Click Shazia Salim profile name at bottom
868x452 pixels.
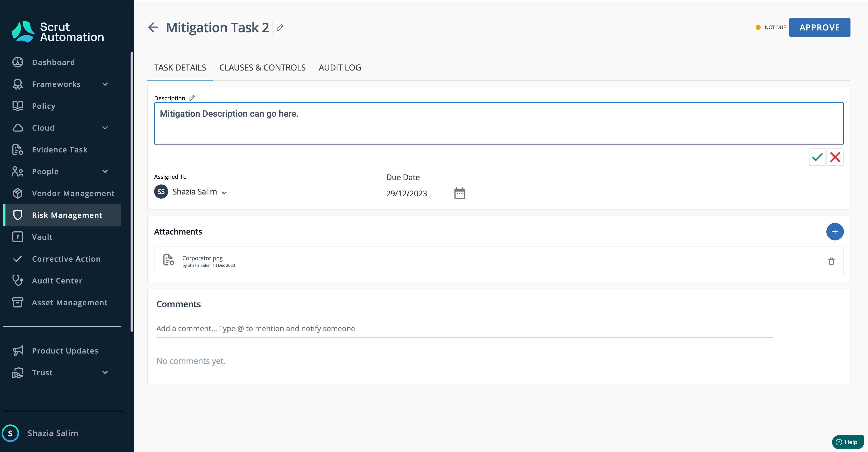coord(53,433)
